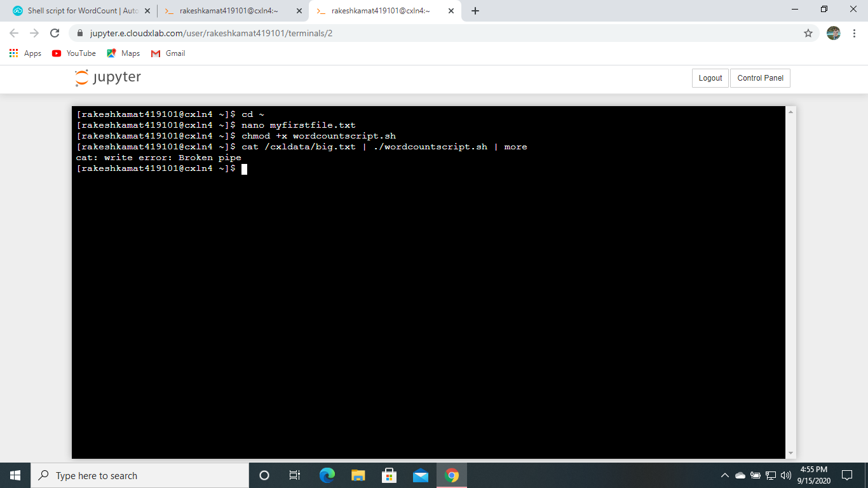
Task: Open the Apps shortcut in the bookmarks bar
Action: point(25,53)
